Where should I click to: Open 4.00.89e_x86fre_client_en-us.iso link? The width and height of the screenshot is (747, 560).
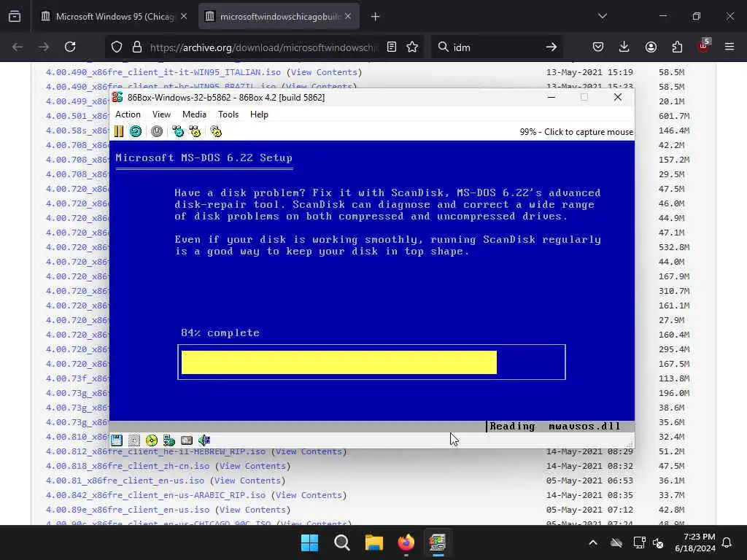coord(128,510)
